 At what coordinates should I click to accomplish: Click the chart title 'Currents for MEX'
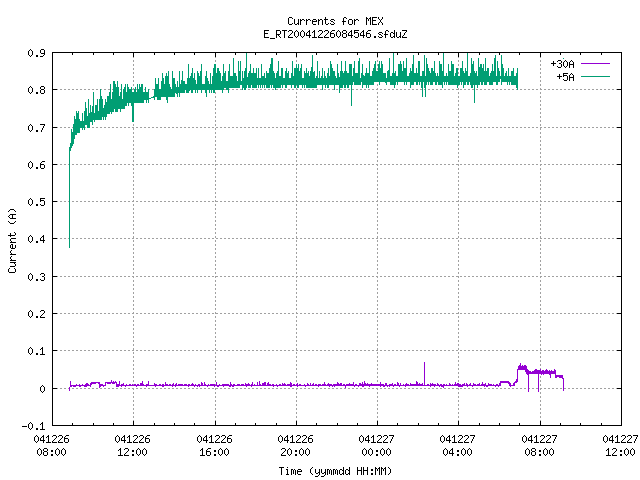point(335,21)
